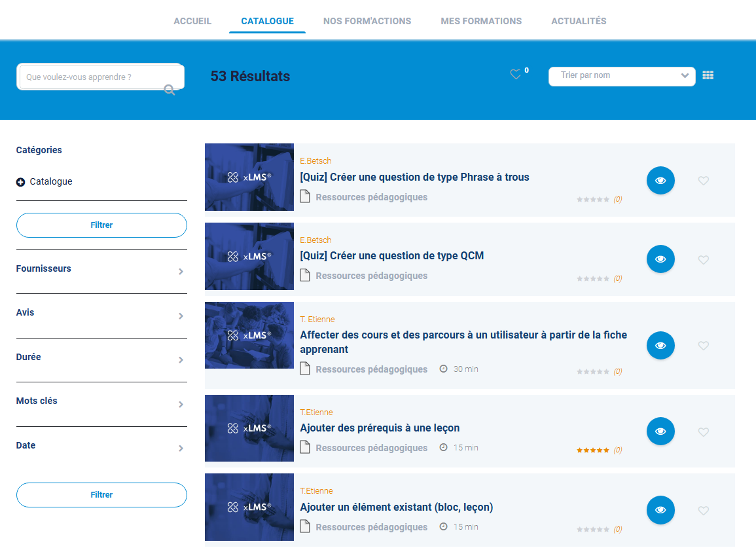Click the search magnifier icon
Viewport: 756px width, 550px height.
pyautogui.click(x=170, y=90)
